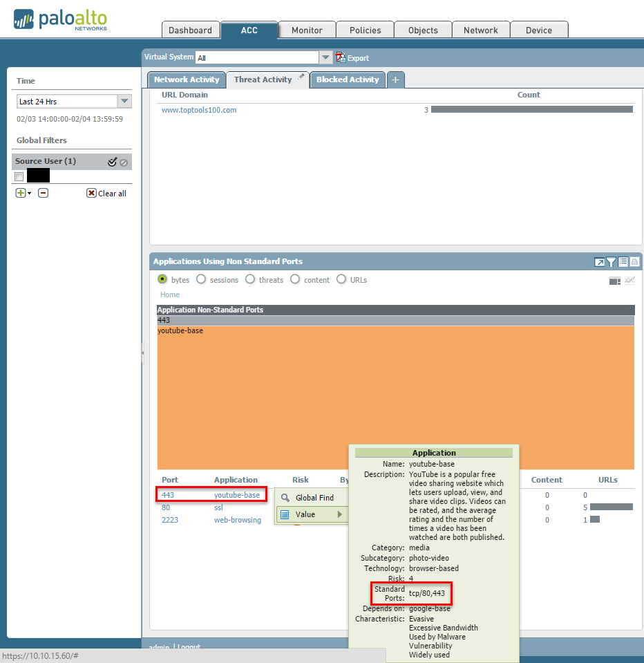The height and width of the screenshot is (663, 644).
Task: Add a new tab with the plus button
Action: pyautogui.click(x=395, y=80)
